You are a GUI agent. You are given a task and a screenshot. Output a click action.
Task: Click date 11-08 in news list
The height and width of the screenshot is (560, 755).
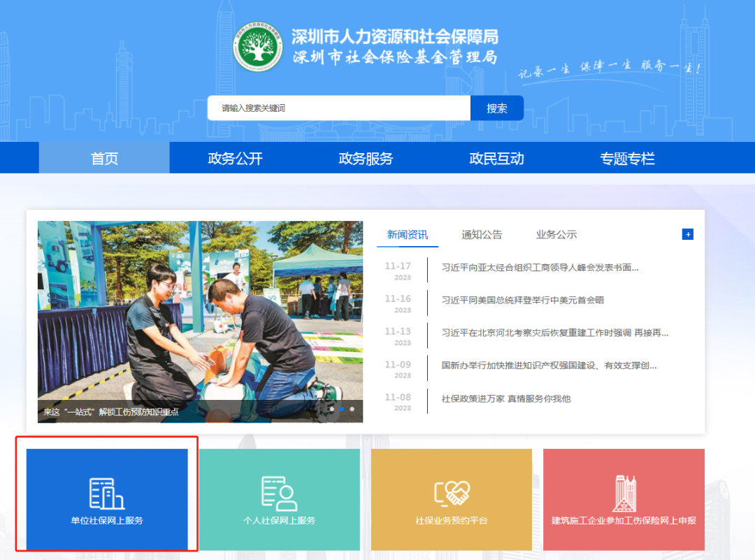[398, 398]
